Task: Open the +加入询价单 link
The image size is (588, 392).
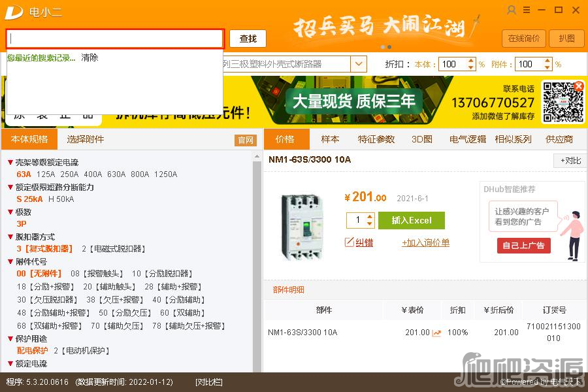Action: point(425,242)
